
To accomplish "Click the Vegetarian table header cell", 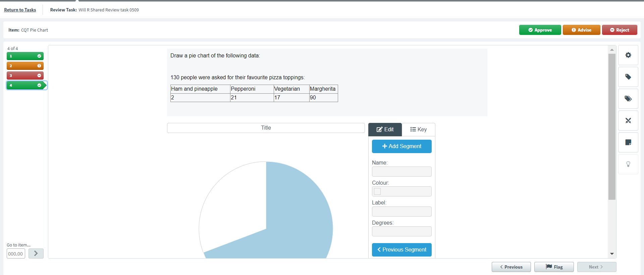I will [291, 89].
